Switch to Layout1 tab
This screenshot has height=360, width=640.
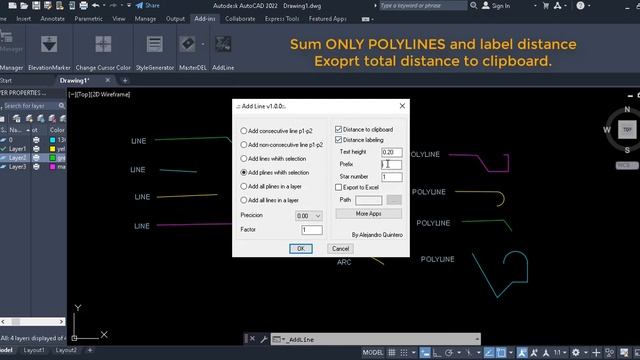tap(34, 350)
